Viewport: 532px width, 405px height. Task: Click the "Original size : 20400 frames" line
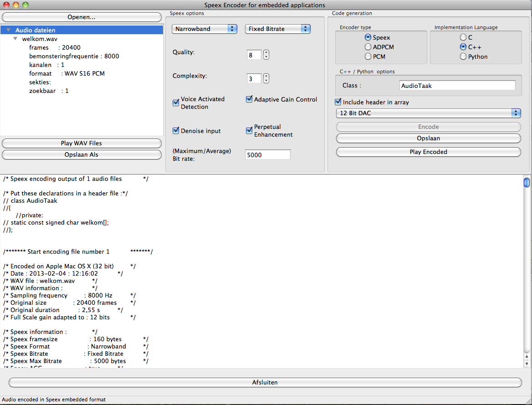tap(70, 302)
